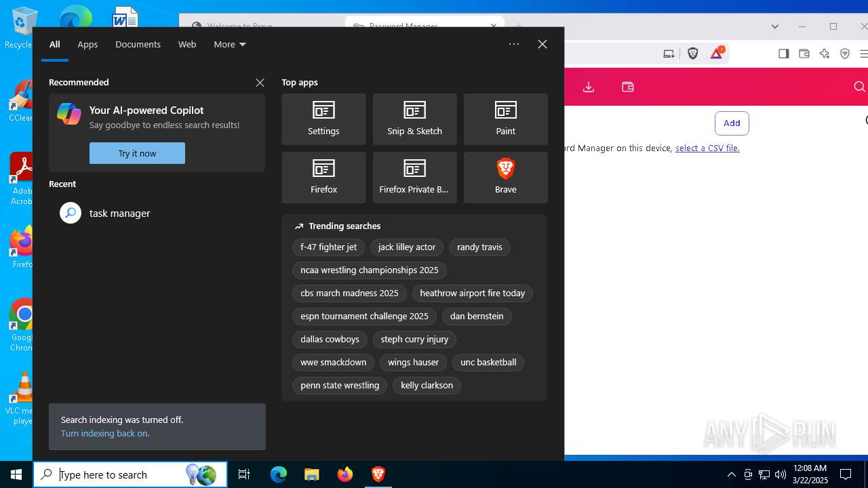Viewport: 868px width, 488px height.
Task: Open Leo AI sparkle icon
Action: click(825, 54)
